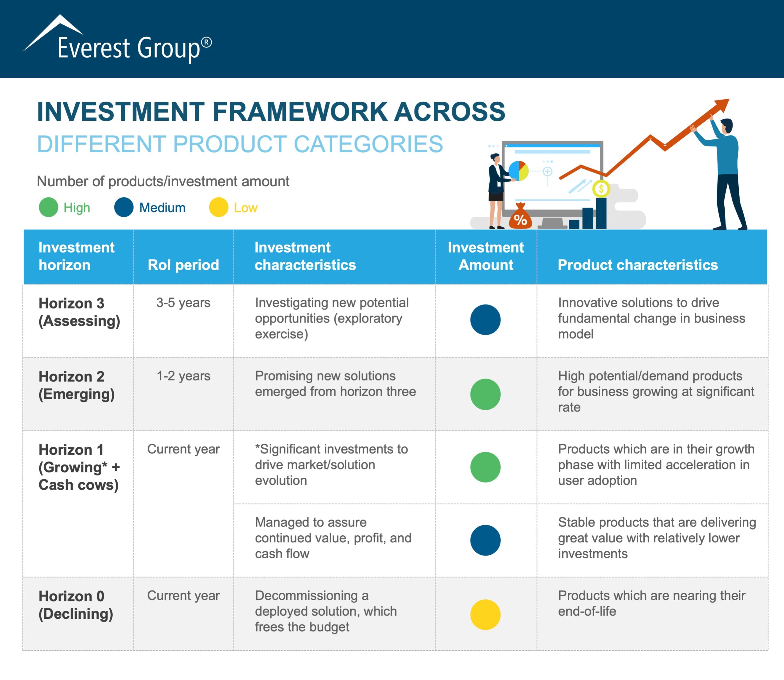Click the woman presenter illustration
Screen dimensions: 784x680
496,190
